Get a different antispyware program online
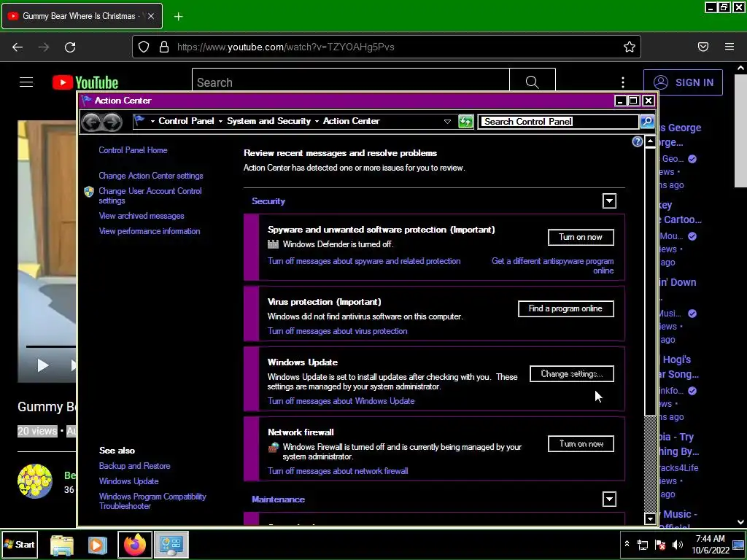747x560 pixels. (553, 265)
